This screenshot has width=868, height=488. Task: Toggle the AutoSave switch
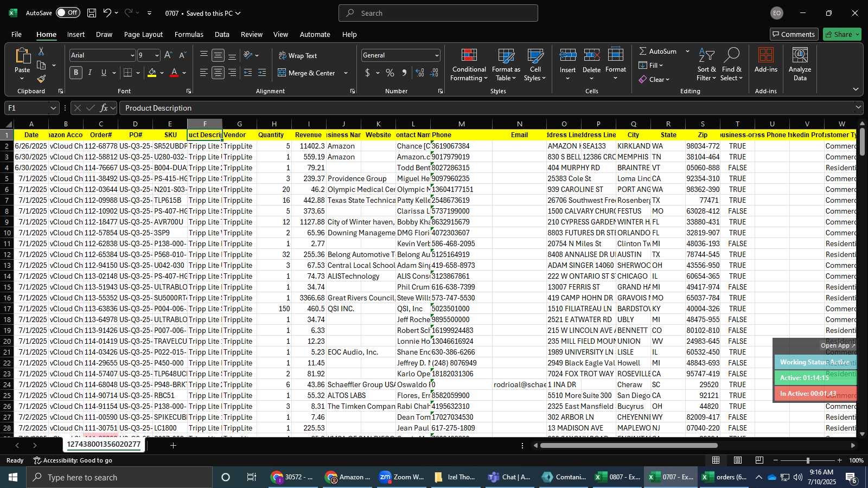coord(68,13)
